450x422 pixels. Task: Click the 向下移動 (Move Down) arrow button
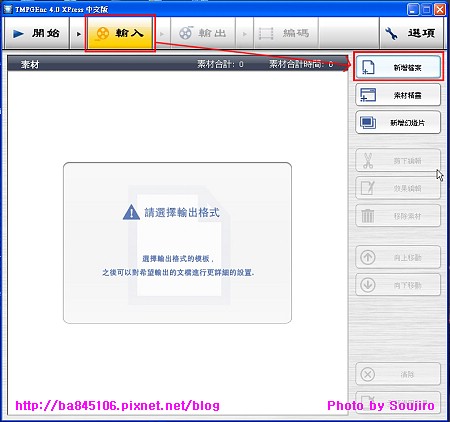(398, 285)
